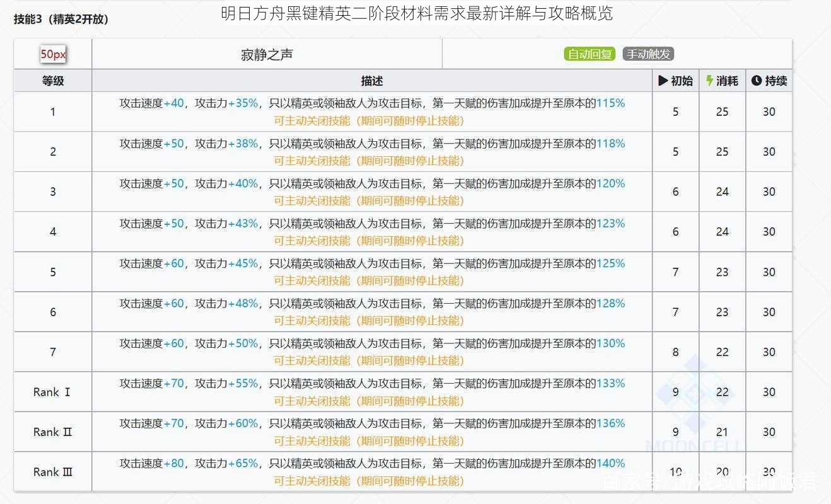Select level 1 row label

[53, 112]
